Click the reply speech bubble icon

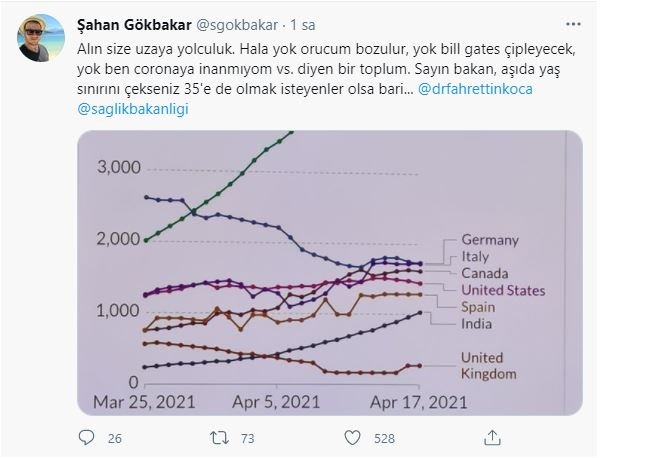[86, 438]
